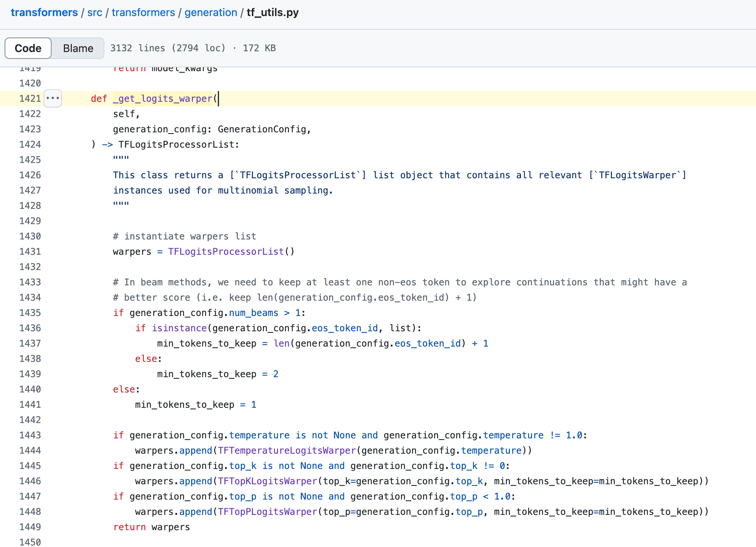
Task: Select the Code view tab
Action: pyautogui.click(x=28, y=48)
